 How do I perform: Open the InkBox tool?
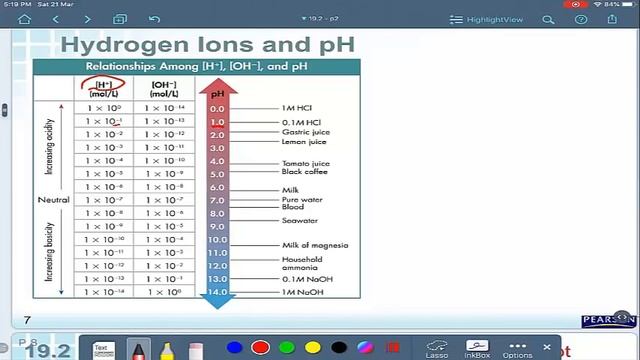tap(477, 350)
